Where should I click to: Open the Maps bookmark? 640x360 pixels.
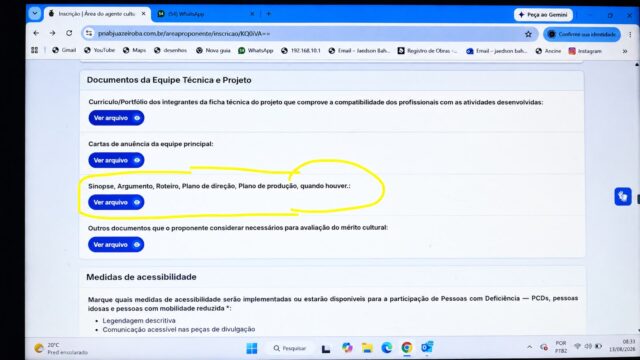(x=134, y=50)
